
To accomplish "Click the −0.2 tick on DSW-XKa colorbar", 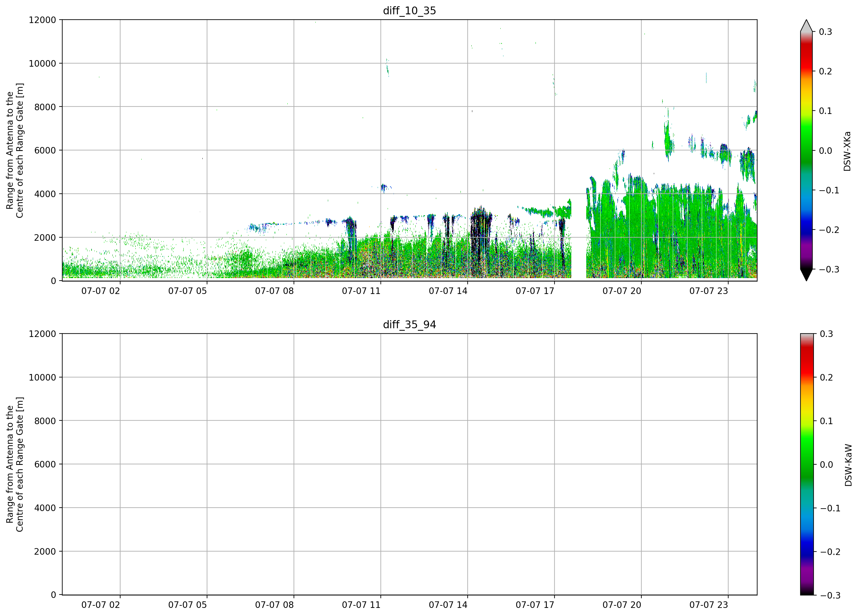I will click(829, 230).
